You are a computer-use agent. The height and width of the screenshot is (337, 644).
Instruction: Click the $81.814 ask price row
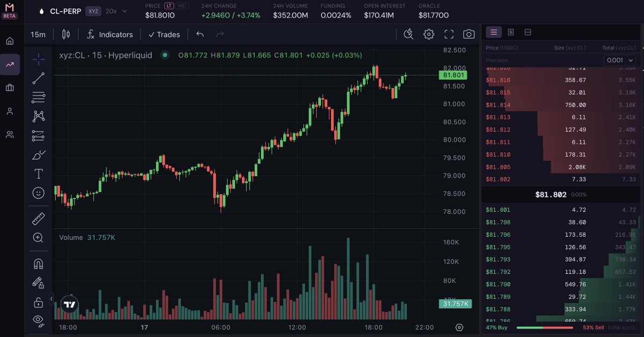[x=561, y=105]
